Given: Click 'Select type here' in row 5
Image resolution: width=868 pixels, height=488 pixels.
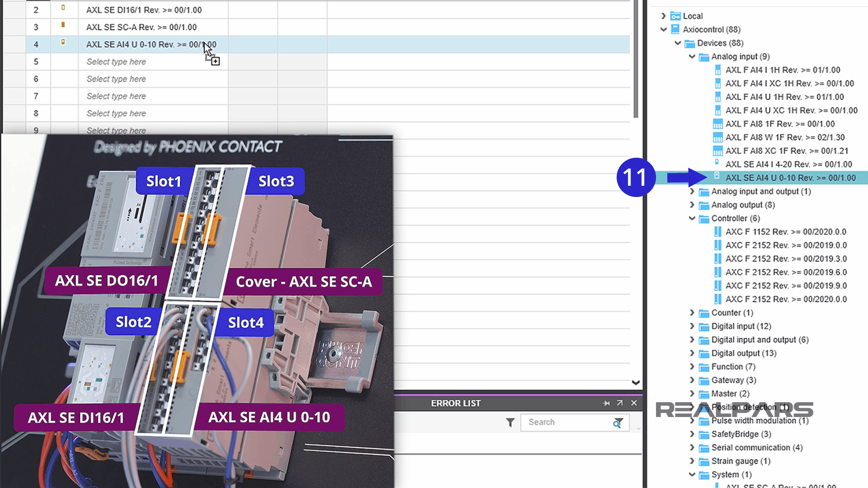Looking at the screenshot, I should click(x=116, y=62).
